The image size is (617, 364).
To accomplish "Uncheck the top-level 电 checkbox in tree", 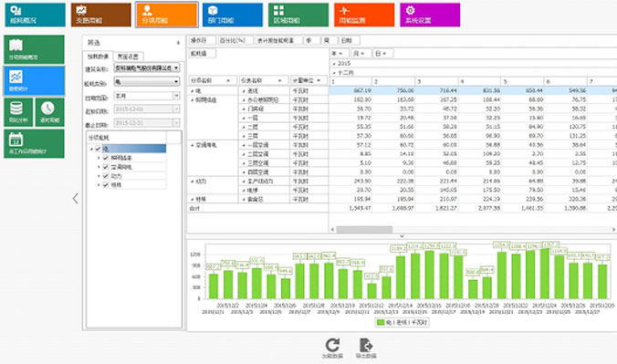I will click(x=98, y=149).
